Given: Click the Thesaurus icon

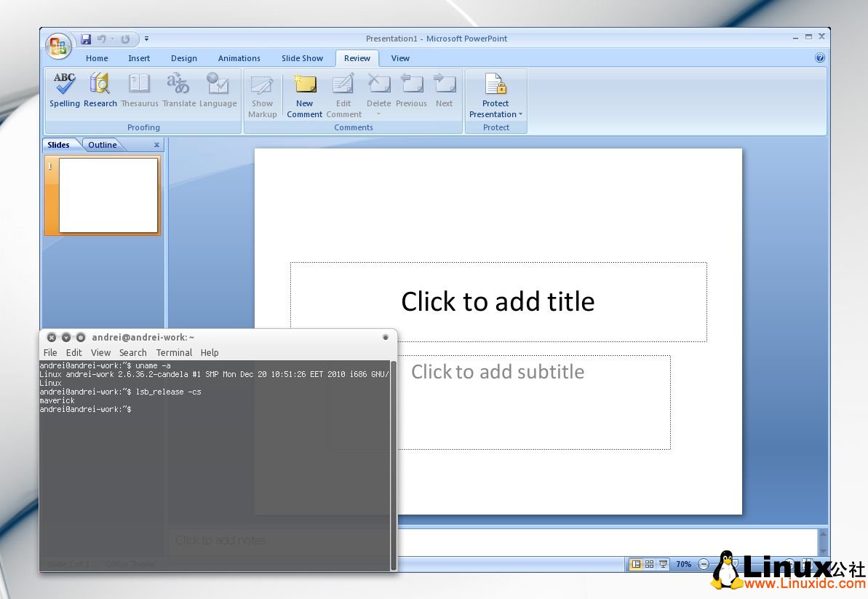Looking at the screenshot, I should (x=139, y=91).
